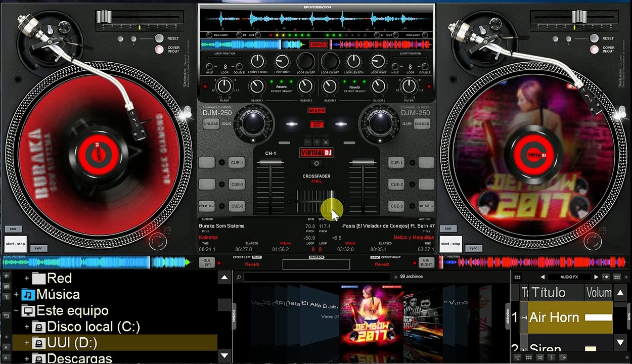
Task: Click the VirtualDJ logo in mixer
Action: coord(317,153)
